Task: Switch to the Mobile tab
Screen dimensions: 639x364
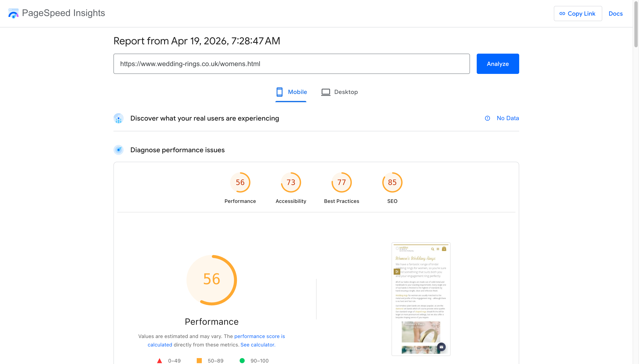Action: click(291, 92)
